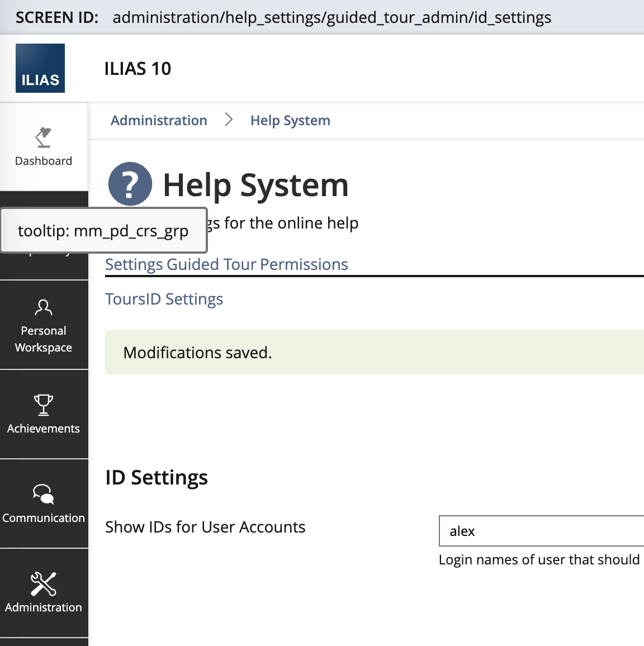Click the breadcrumb chevron separator
This screenshot has height=646, width=644.
pos(229,120)
